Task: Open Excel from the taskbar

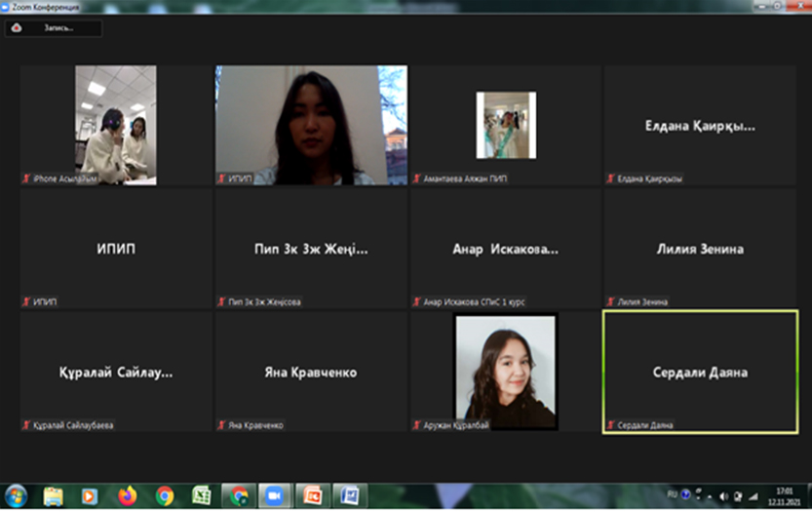Action: pyautogui.click(x=202, y=495)
